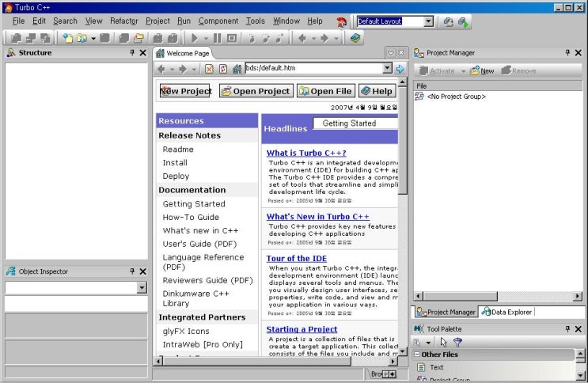588x383 pixels.
Task: Click the Welcome Page vertical scrollbar thumb
Action: tap(402, 141)
